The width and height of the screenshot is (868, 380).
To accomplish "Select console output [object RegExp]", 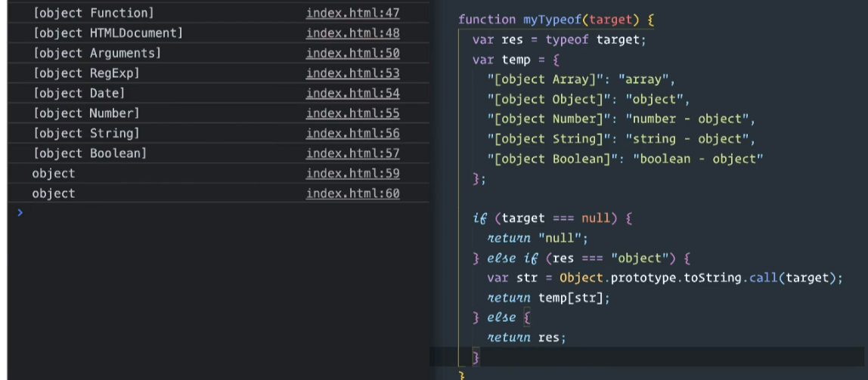I will pos(86,73).
